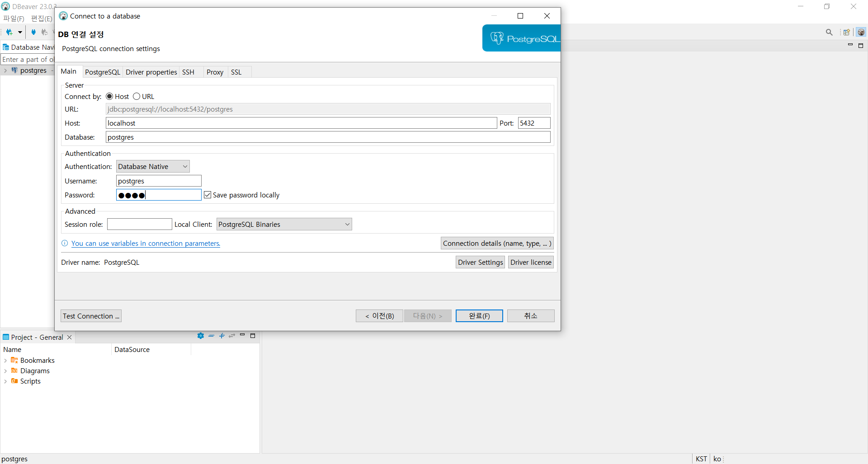Select the Project - General panel tab

37,337
